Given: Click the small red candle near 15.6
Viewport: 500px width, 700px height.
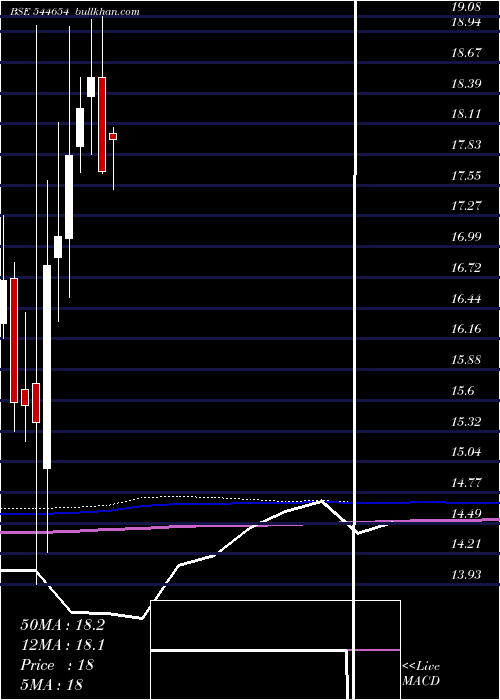Looking at the screenshot, I should (x=25, y=397).
